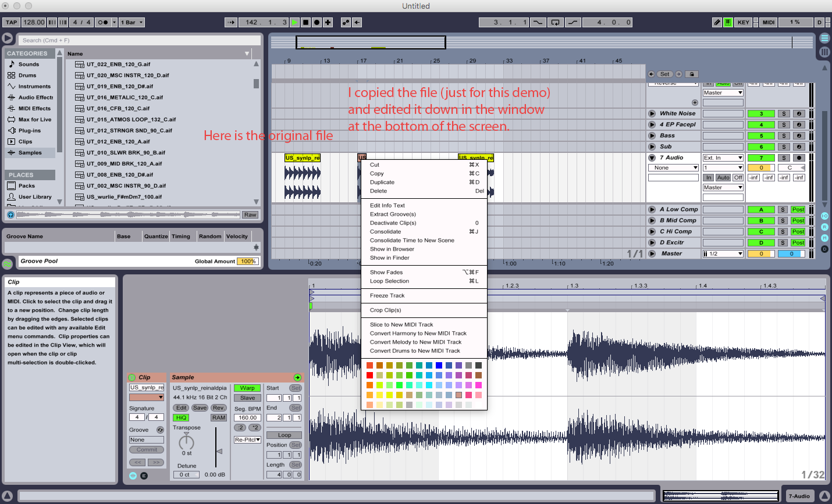
Task: Open the None device chooser on 7 Audio
Action: click(x=673, y=167)
